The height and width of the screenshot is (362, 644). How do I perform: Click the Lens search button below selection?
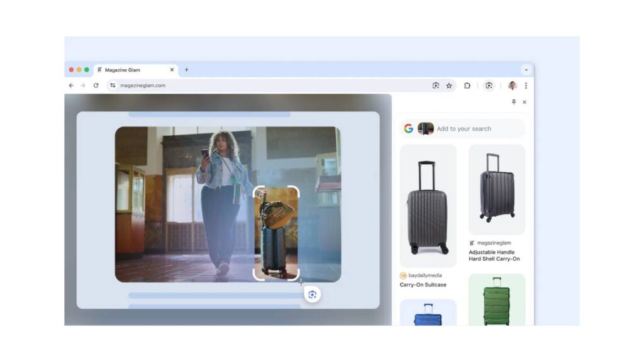point(313,294)
